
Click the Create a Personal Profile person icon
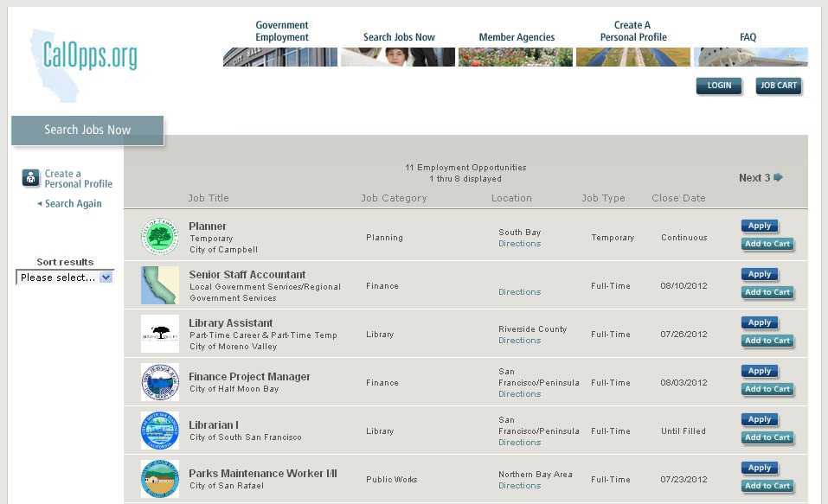(x=30, y=178)
